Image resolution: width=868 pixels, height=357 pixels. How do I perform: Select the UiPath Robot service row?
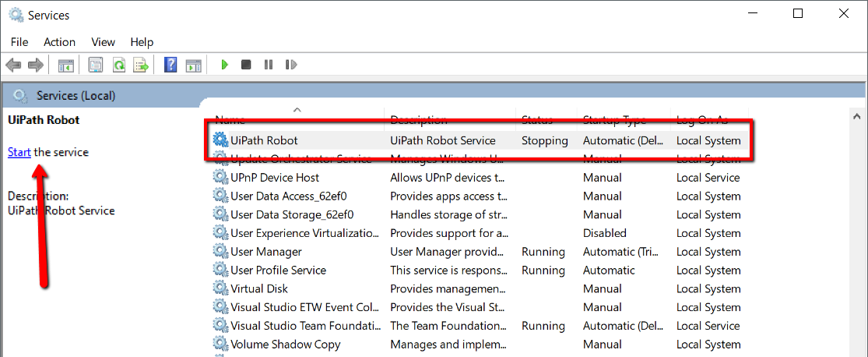tap(477, 141)
